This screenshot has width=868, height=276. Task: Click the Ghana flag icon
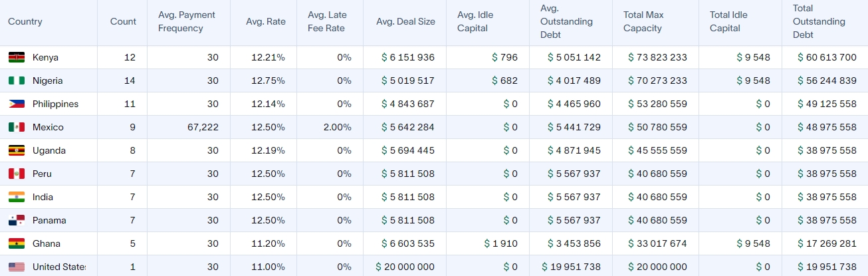[17, 244]
